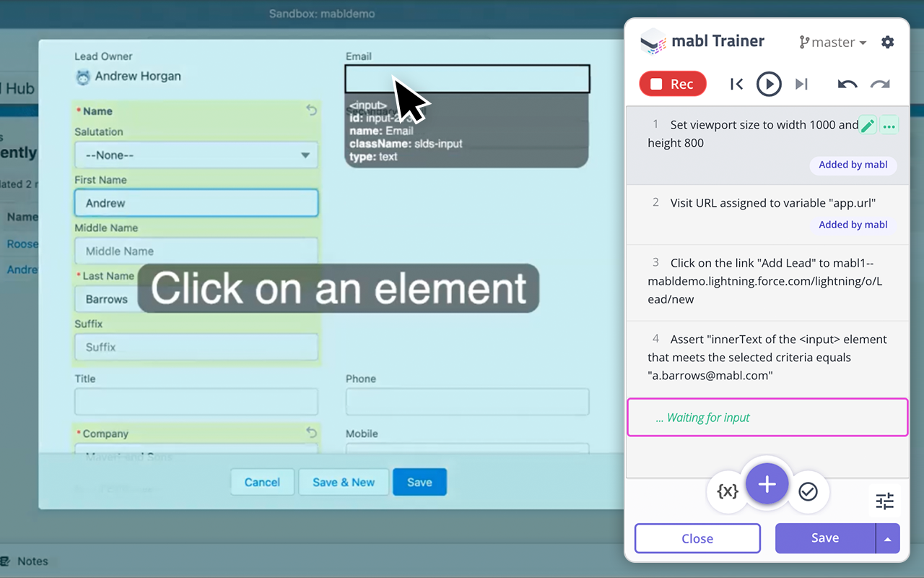Open the master branch dropdown
Viewport: 924px width, 578px height.
tap(832, 43)
